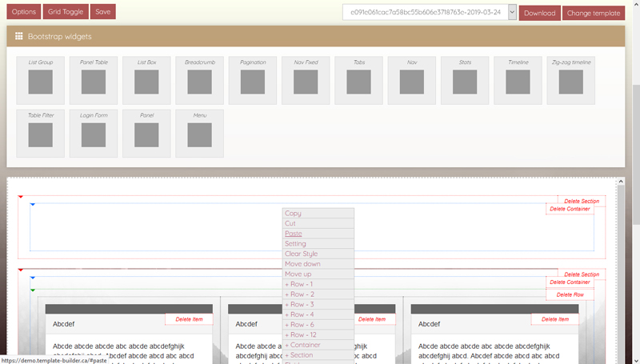Image resolution: width=640 pixels, height=364 pixels.
Task: Select the Login Form widget
Action: 93,134
